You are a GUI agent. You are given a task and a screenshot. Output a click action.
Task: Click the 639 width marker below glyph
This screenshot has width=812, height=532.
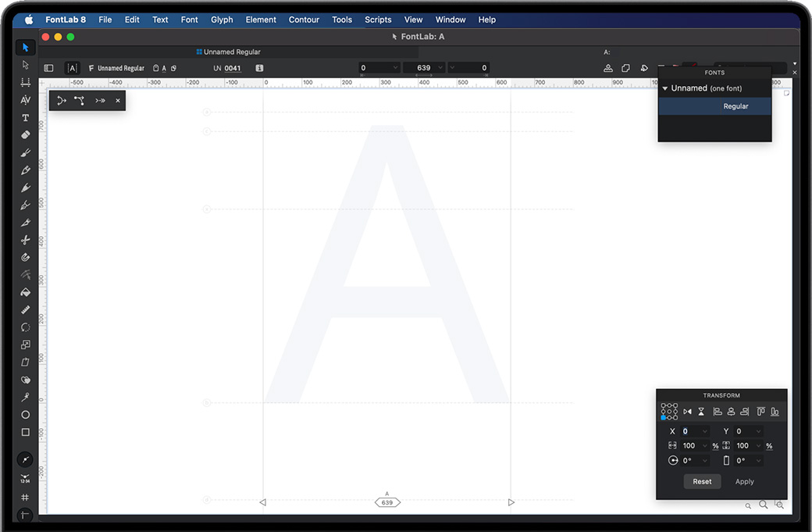click(386, 502)
